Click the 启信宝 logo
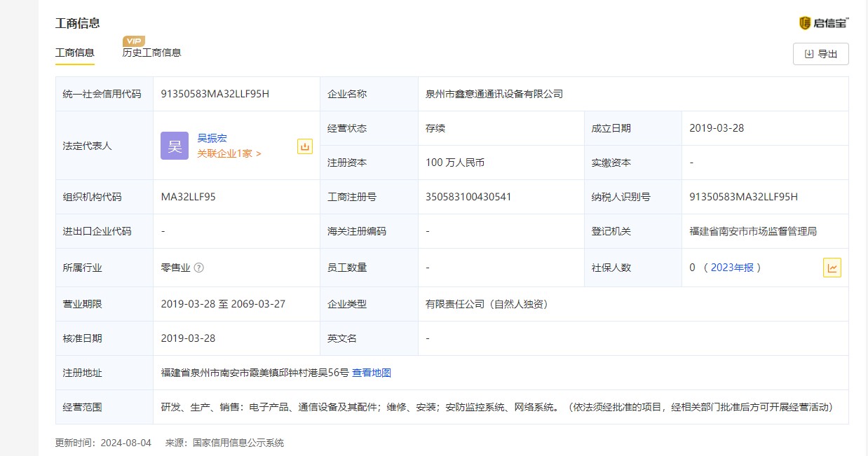 pos(824,23)
